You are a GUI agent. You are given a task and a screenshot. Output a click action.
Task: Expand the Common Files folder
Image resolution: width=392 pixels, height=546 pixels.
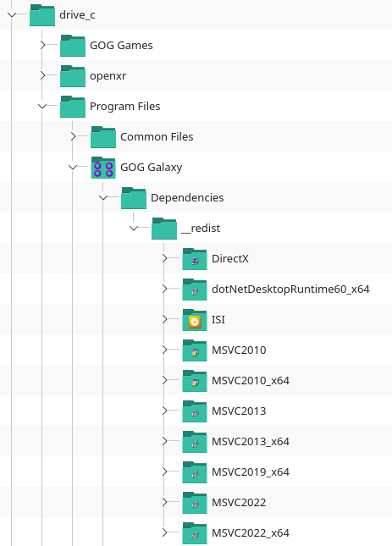pyautogui.click(x=73, y=136)
